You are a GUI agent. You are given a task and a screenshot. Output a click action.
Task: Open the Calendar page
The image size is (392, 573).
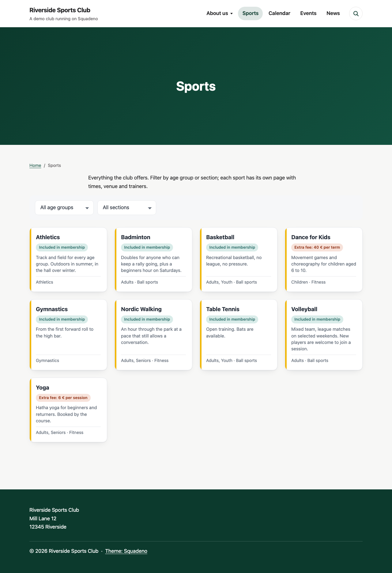(279, 13)
